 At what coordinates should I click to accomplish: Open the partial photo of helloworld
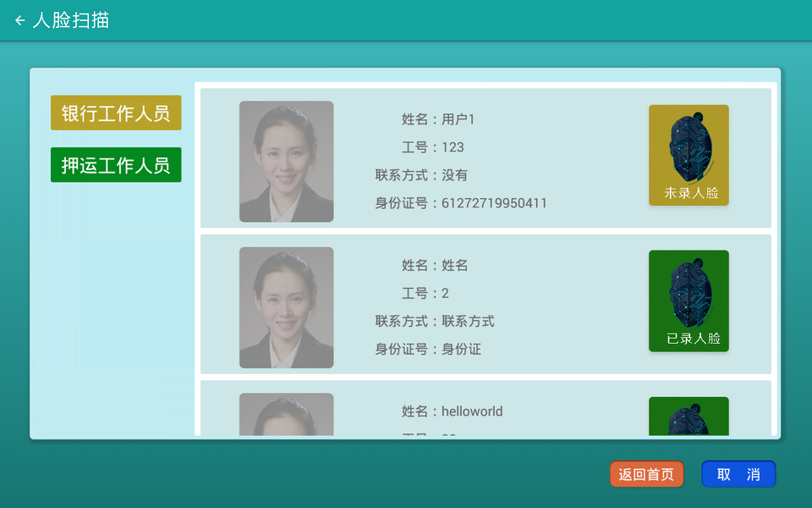(287, 414)
